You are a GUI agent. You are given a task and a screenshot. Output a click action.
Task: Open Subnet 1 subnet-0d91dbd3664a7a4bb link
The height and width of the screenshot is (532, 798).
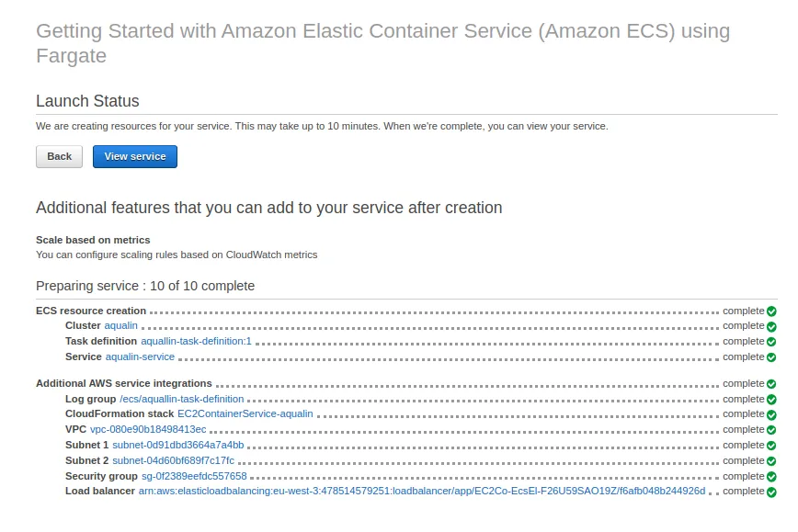178,446
